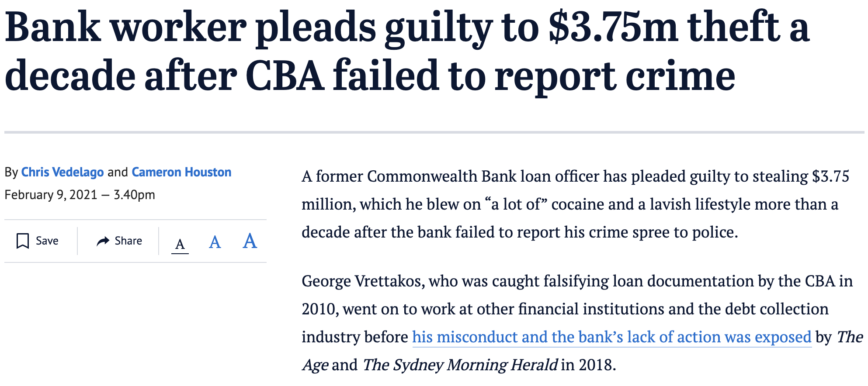Image resolution: width=868 pixels, height=386 pixels.
Task: Click the article headline about $3.75m theft
Action: pyautogui.click(x=406, y=52)
